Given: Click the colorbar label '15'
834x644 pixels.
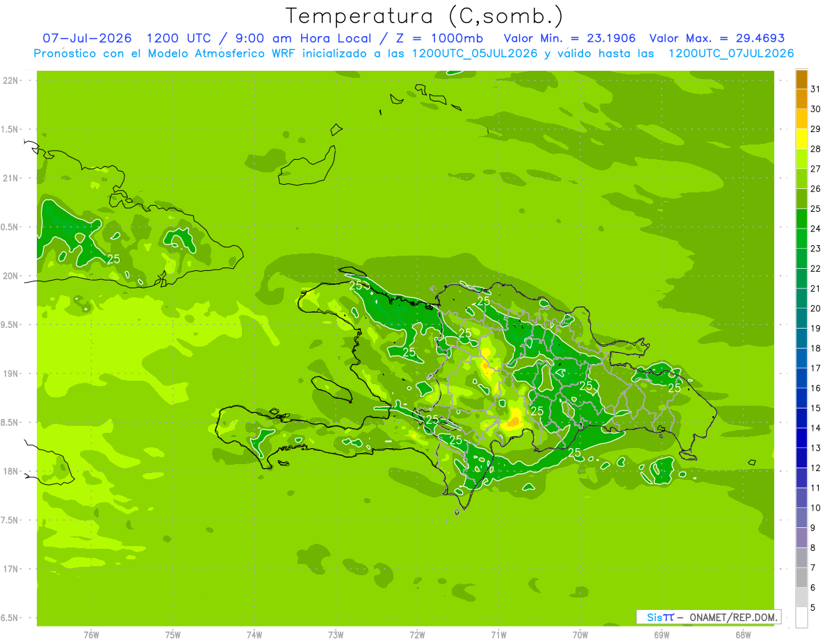Looking at the screenshot, I should [x=816, y=408].
